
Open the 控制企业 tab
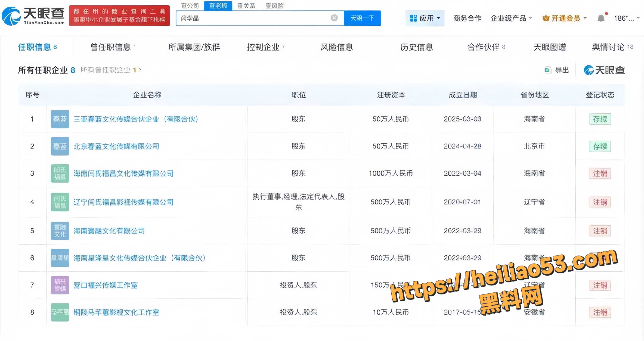tap(266, 47)
